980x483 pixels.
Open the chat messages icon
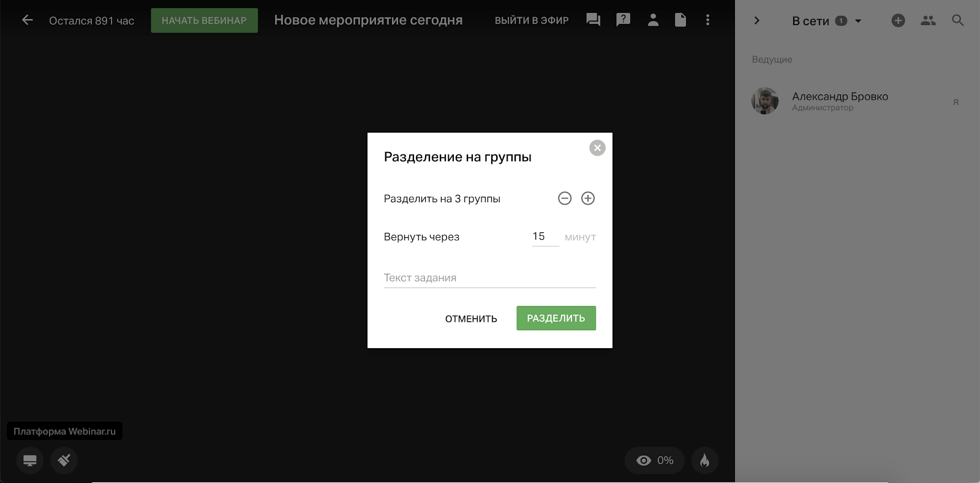(x=593, y=20)
